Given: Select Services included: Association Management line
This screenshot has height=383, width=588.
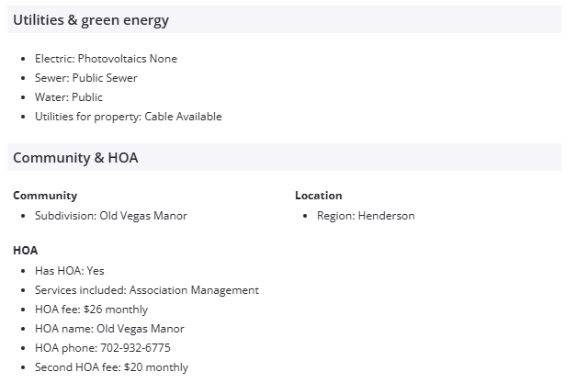Looking at the screenshot, I should click(x=147, y=290).
